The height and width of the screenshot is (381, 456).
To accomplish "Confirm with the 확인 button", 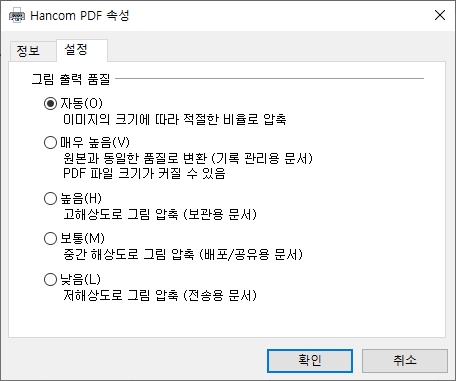I will click(310, 361).
